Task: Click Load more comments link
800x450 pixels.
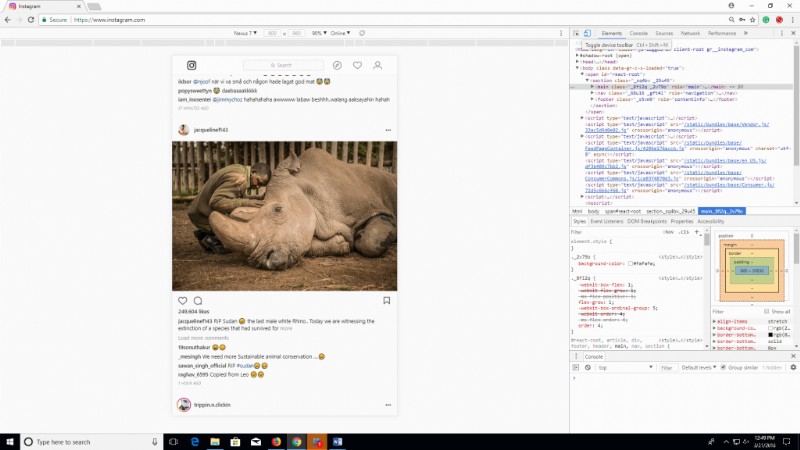Action: [x=203, y=338]
